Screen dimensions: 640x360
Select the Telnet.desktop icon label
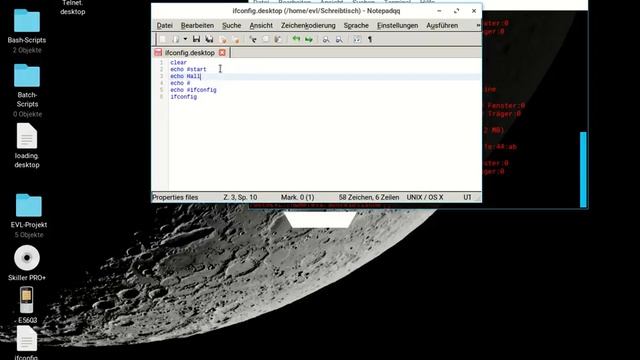[x=73, y=7]
